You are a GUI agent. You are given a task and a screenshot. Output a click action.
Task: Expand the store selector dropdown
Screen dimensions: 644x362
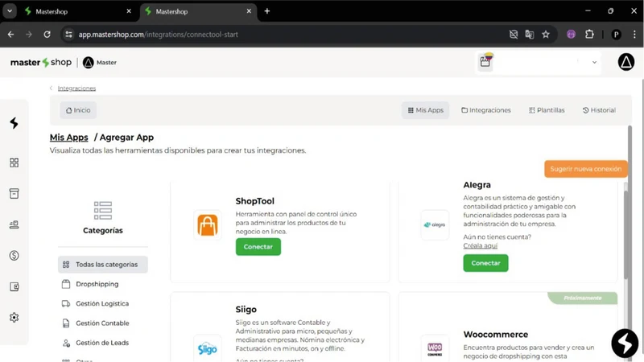coord(594,63)
